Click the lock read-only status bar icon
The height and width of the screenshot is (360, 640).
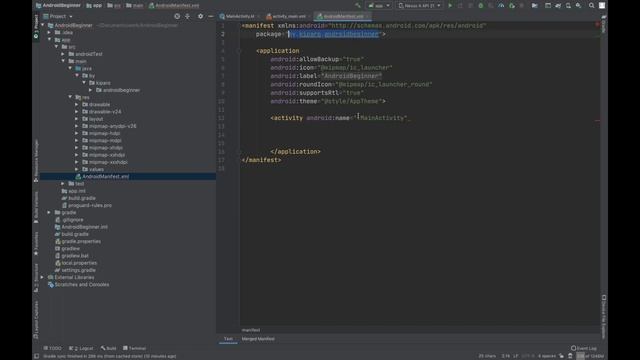pos(562,356)
